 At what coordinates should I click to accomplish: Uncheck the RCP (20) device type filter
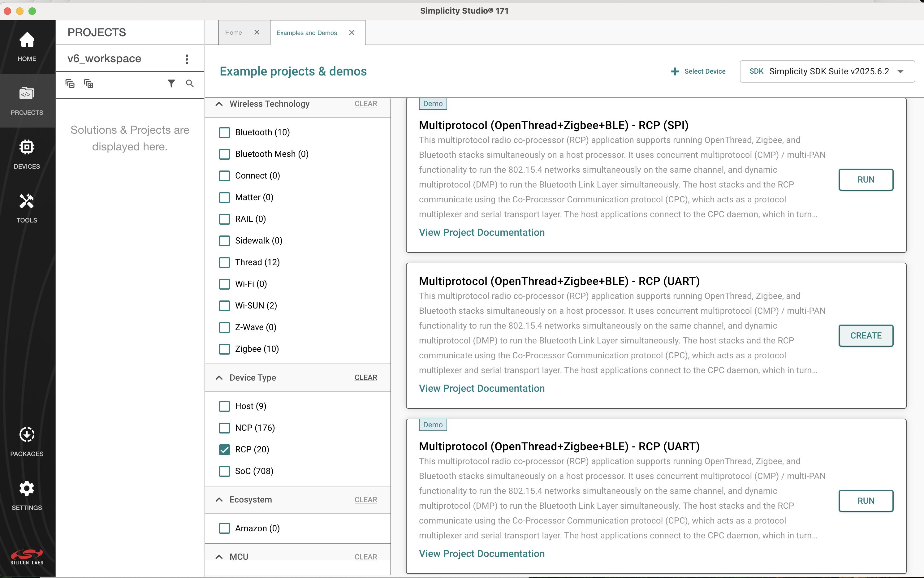[224, 450]
